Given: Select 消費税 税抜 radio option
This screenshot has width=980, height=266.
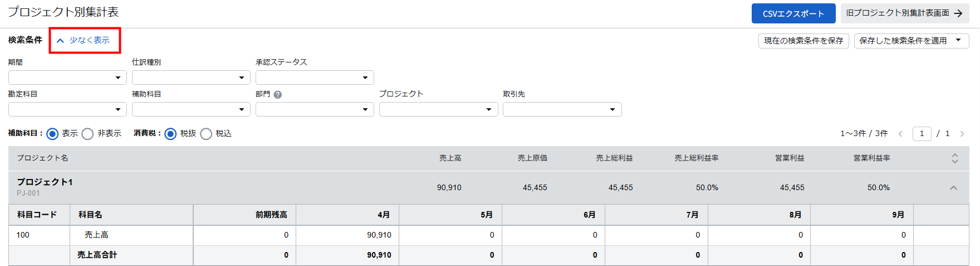Looking at the screenshot, I should click(170, 134).
